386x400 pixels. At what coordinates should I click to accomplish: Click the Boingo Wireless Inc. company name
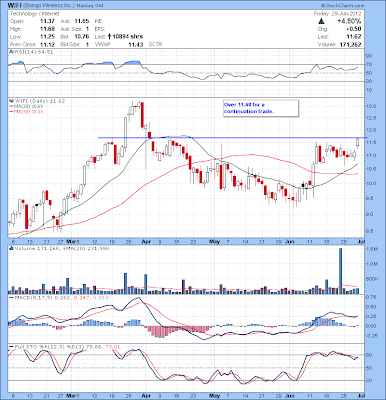pos(50,6)
